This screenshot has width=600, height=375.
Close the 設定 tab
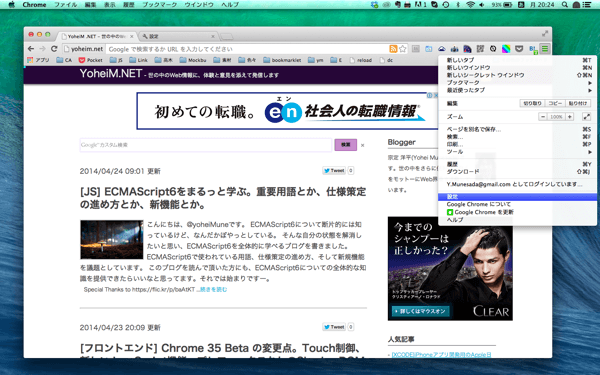click(x=213, y=36)
